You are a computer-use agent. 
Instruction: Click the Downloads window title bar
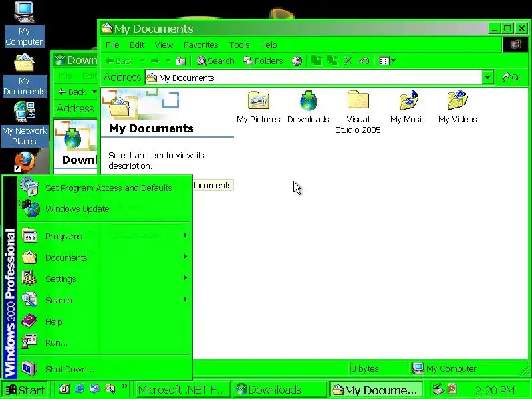click(75, 60)
